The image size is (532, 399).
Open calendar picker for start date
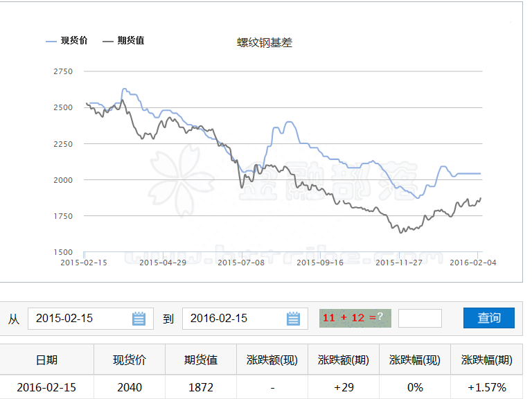[x=139, y=319]
